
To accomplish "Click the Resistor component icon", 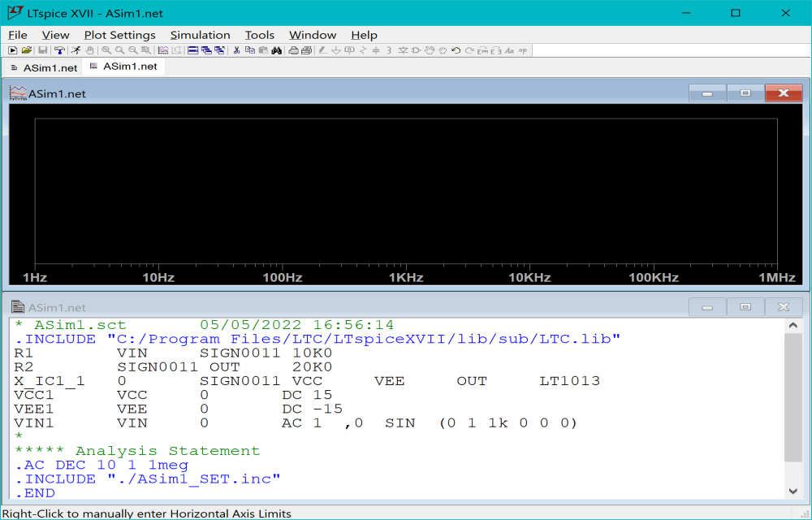I will (363, 50).
